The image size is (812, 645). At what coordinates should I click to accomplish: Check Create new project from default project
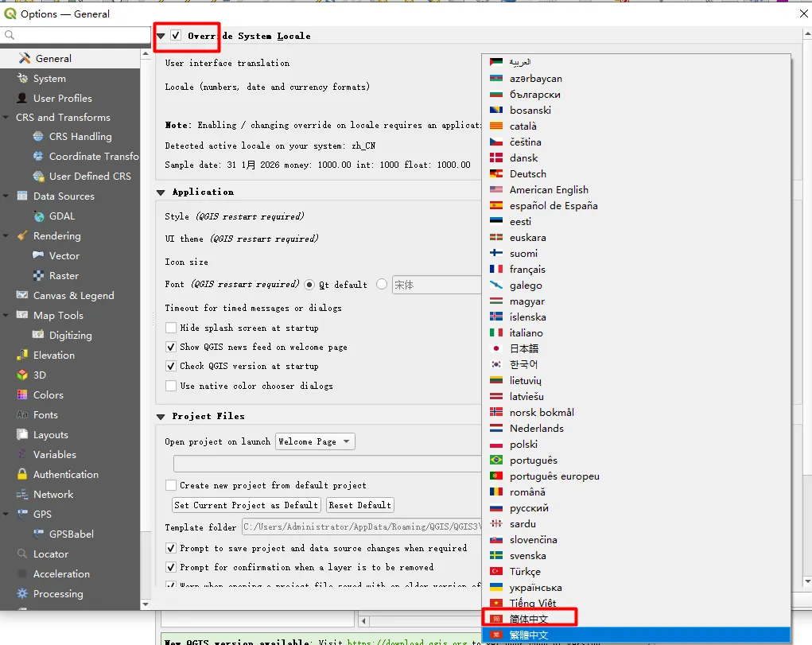pos(171,485)
